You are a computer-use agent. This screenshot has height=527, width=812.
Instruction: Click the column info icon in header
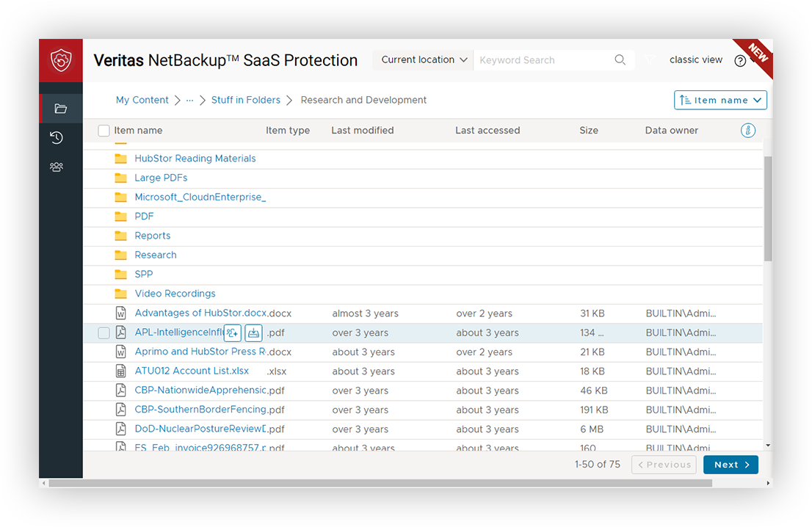tap(748, 131)
